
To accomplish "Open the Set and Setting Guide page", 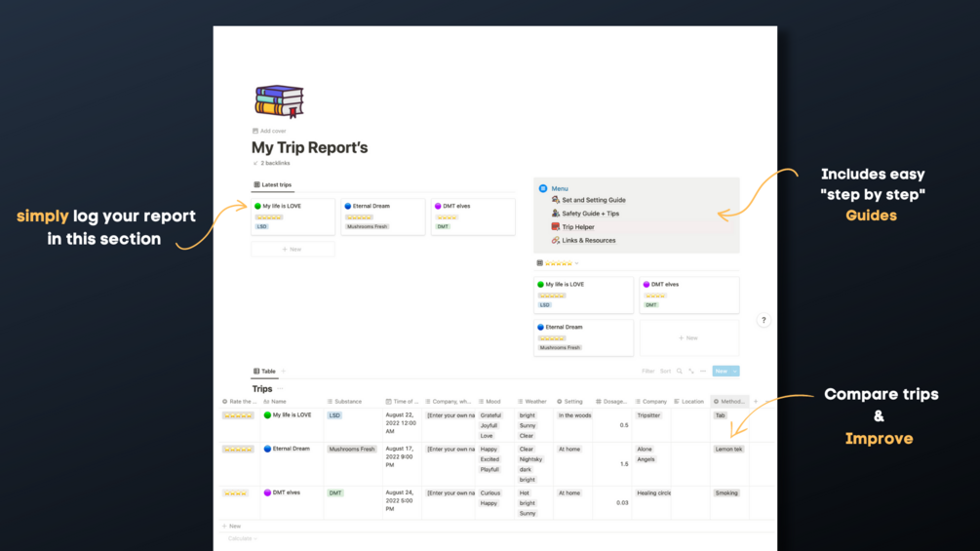I will (x=593, y=200).
